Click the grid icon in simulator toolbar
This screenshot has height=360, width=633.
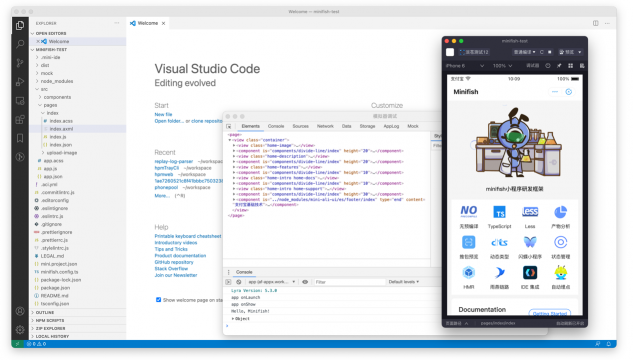point(570,65)
